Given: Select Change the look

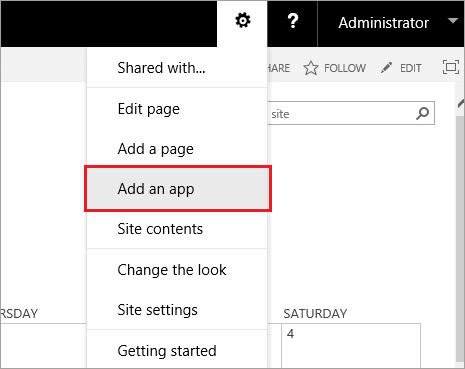Looking at the screenshot, I should (177, 270).
